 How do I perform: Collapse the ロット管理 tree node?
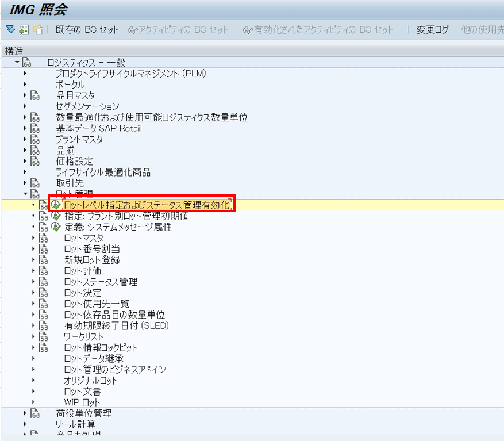(25, 194)
